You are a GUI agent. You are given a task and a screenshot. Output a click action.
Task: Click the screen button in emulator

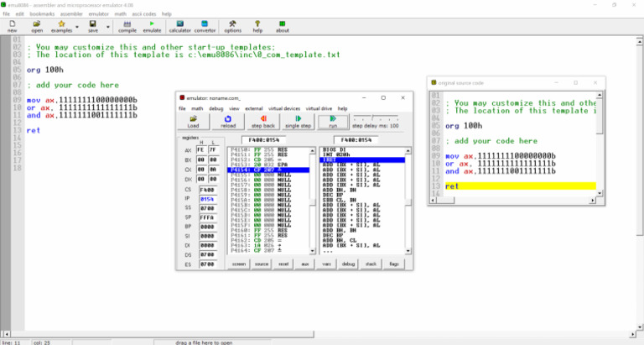239,264
